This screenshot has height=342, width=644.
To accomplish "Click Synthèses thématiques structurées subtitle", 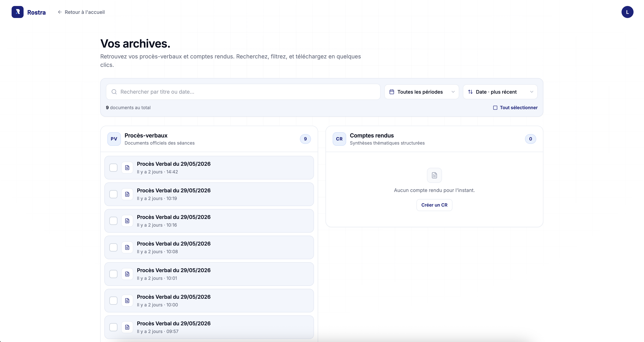I will (x=387, y=143).
